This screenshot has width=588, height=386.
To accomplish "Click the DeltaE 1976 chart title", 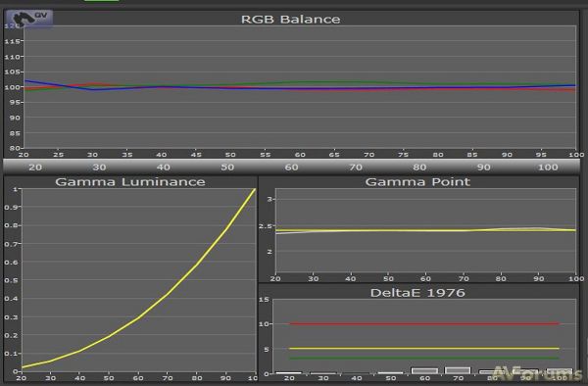I will (x=417, y=293).
